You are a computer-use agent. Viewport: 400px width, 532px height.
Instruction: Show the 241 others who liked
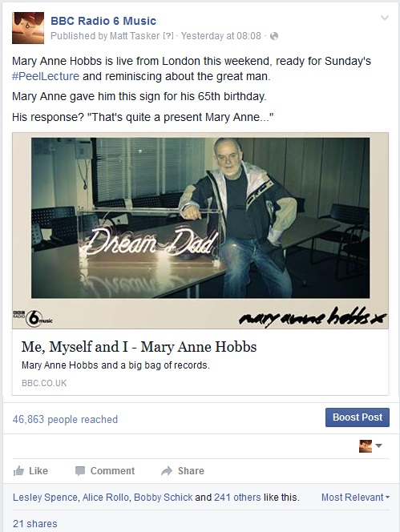tap(237, 498)
